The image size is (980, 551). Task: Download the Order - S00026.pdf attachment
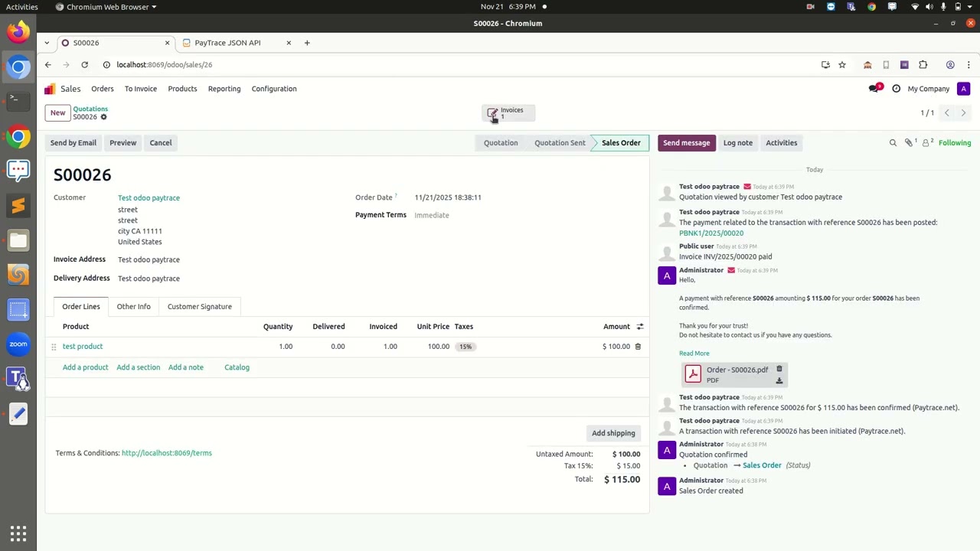[x=779, y=380]
